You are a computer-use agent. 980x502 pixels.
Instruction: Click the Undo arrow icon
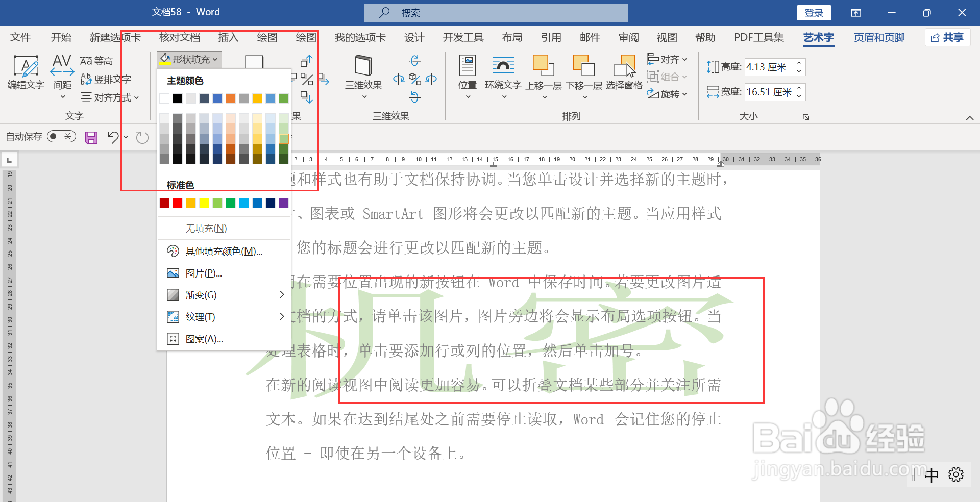coord(113,137)
